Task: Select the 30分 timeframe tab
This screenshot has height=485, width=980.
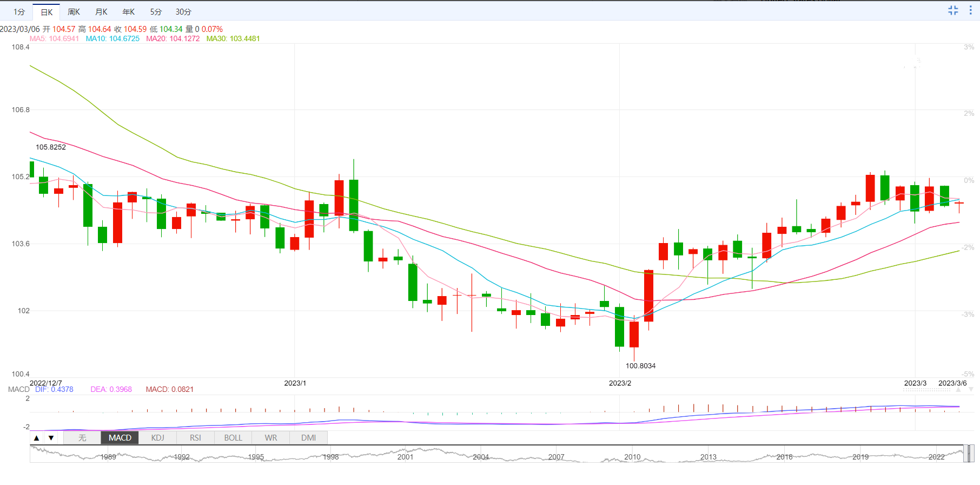Action: [x=183, y=12]
